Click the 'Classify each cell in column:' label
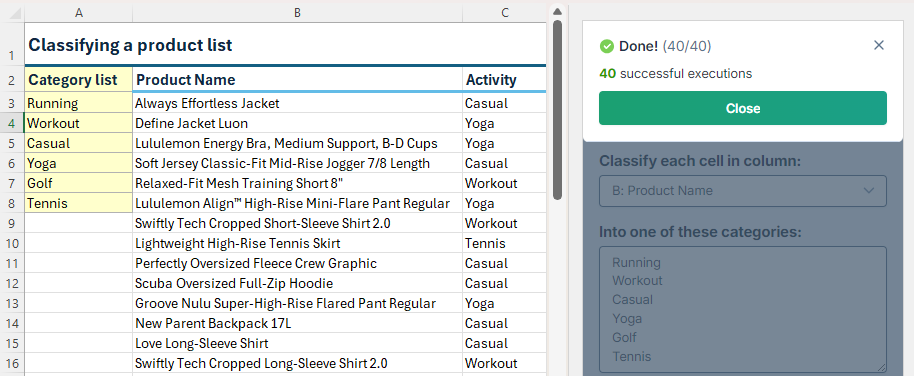The width and height of the screenshot is (914, 376). (700, 161)
